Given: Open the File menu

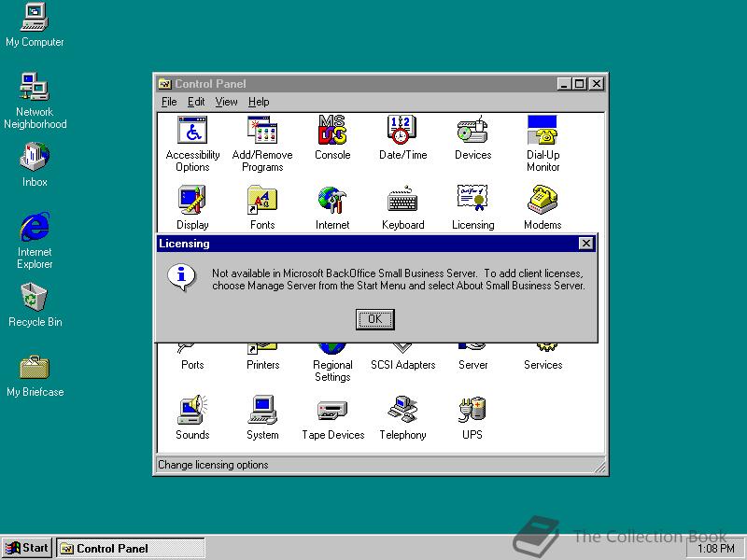Looking at the screenshot, I should click(169, 102).
